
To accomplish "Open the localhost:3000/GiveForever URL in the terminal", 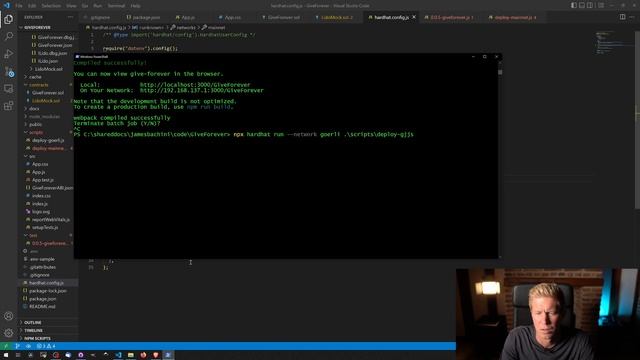I will [195, 85].
